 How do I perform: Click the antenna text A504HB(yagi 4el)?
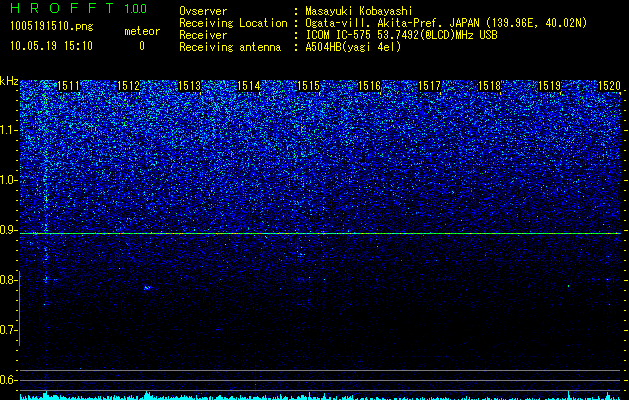[353, 47]
